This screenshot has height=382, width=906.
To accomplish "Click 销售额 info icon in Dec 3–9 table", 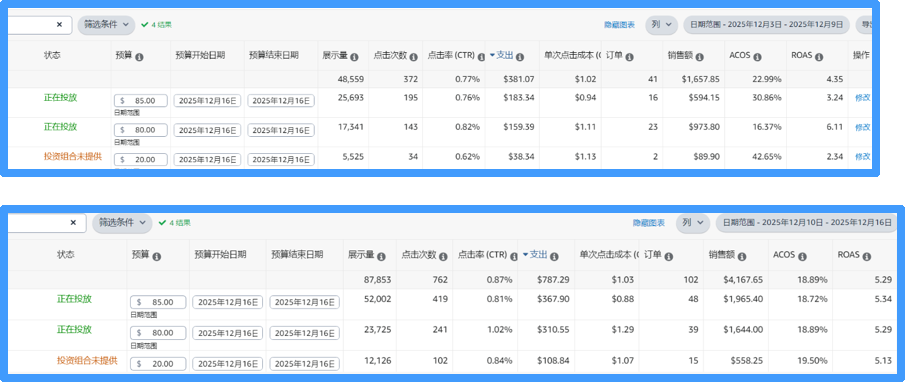I will (x=700, y=57).
